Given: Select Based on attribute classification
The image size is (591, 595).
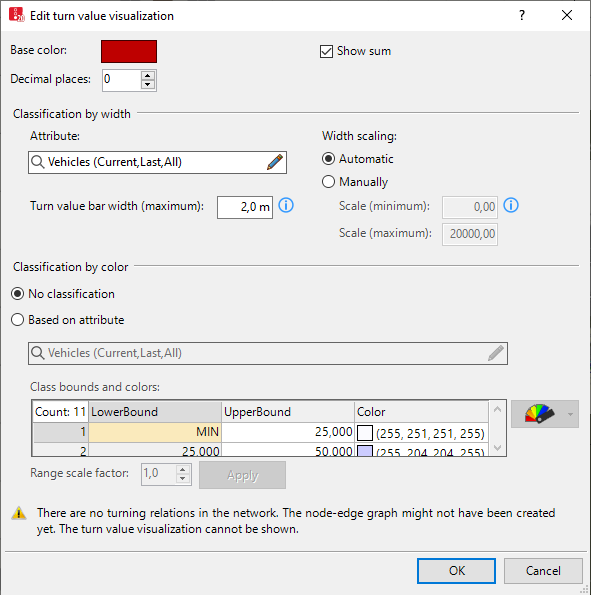Looking at the screenshot, I should click(x=17, y=320).
